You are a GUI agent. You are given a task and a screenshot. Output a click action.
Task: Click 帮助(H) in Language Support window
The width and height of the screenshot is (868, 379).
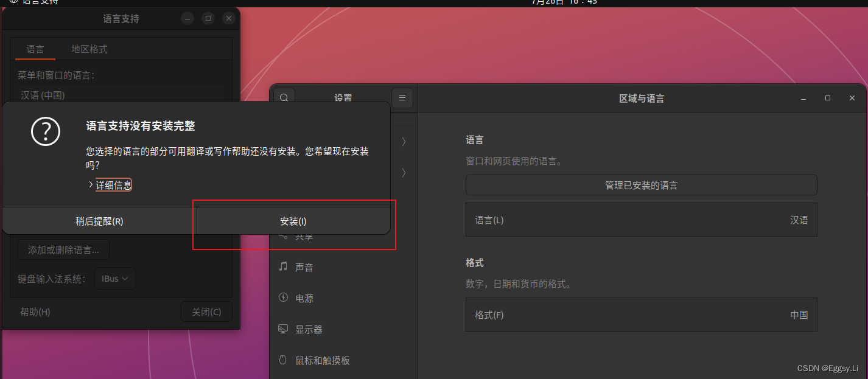(x=35, y=311)
